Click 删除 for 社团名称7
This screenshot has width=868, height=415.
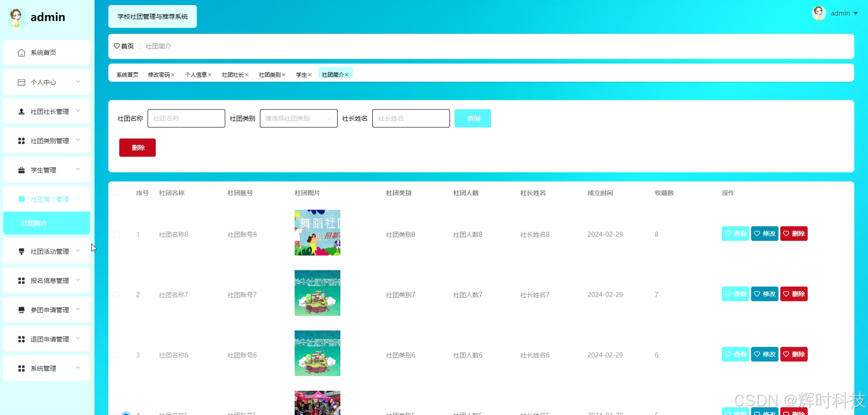tap(794, 294)
